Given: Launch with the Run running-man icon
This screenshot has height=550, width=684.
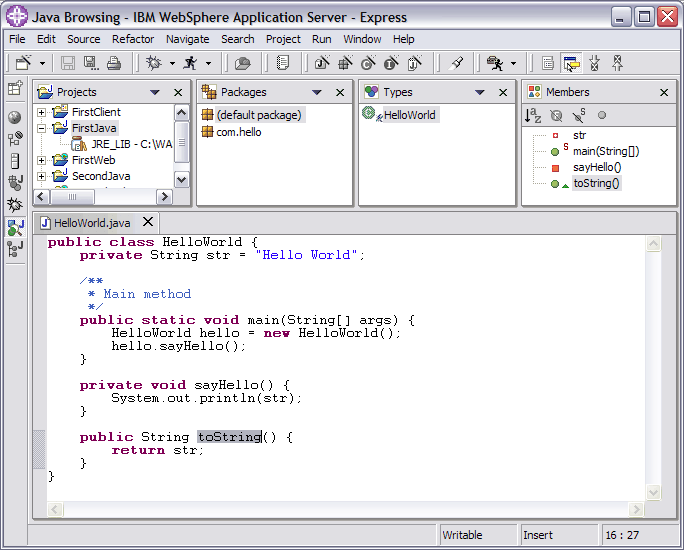Looking at the screenshot, I should [191, 63].
